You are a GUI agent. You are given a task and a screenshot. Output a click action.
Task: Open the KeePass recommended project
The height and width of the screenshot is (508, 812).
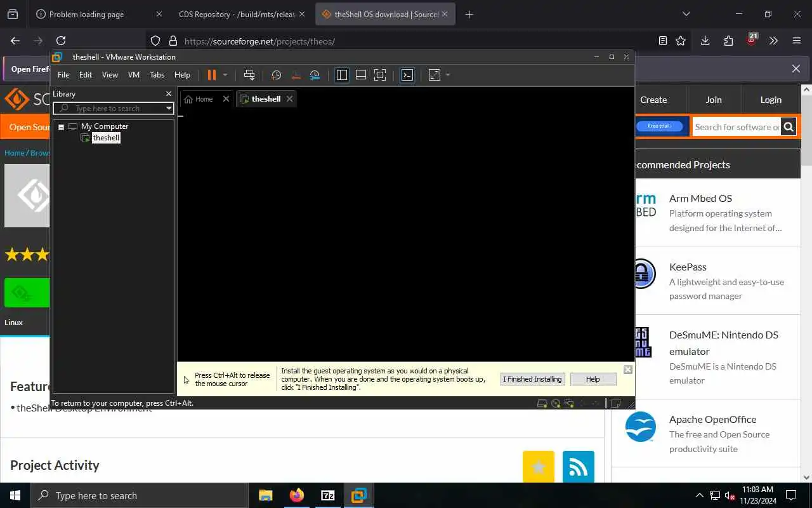[x=688, y=267]
